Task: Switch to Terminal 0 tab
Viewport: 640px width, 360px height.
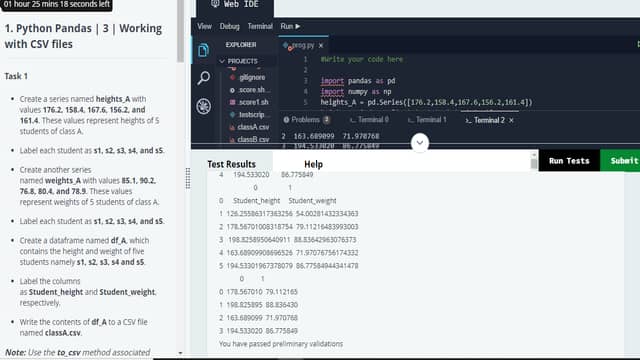Action: coord(369,120)
